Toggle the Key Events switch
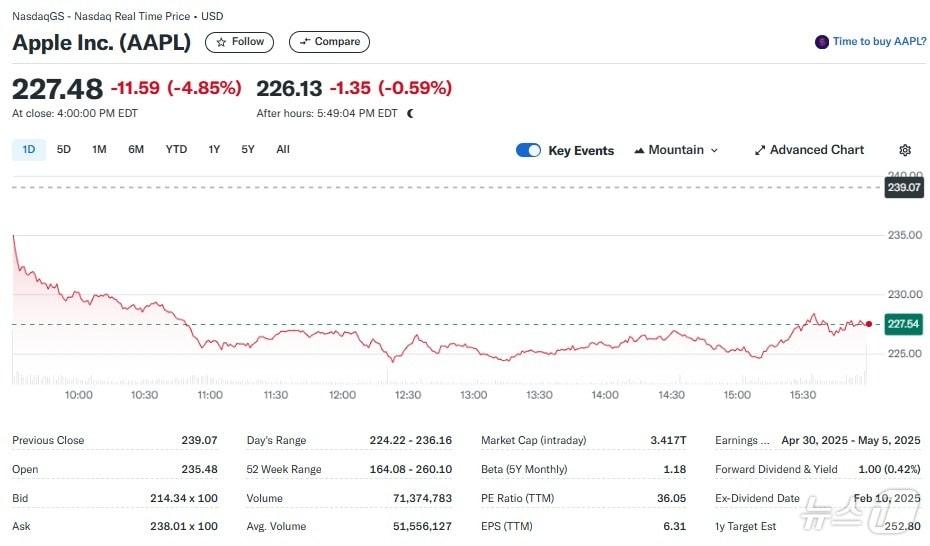 528,150
